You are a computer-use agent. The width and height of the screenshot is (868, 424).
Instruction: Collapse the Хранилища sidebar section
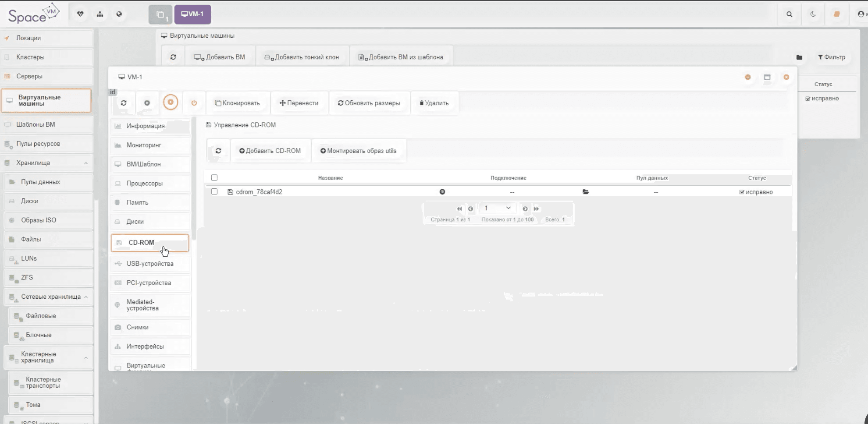click(x=86, y=163)
